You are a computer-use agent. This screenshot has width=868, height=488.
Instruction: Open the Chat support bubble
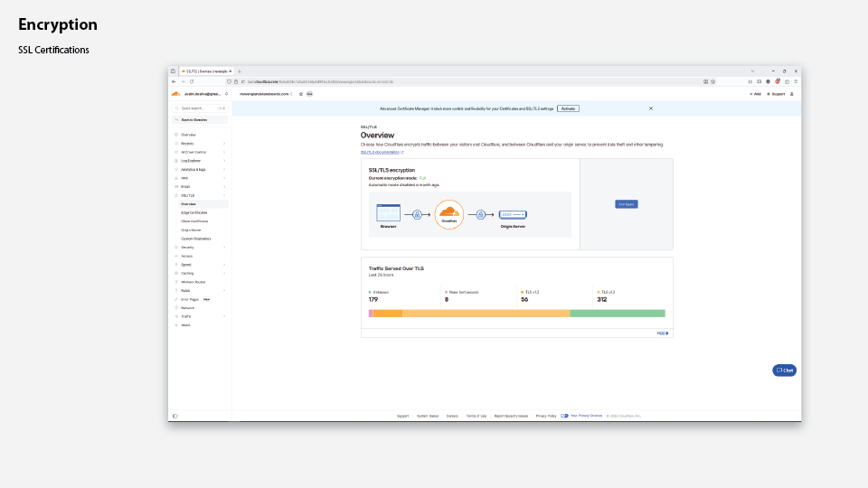coord(784,371)
